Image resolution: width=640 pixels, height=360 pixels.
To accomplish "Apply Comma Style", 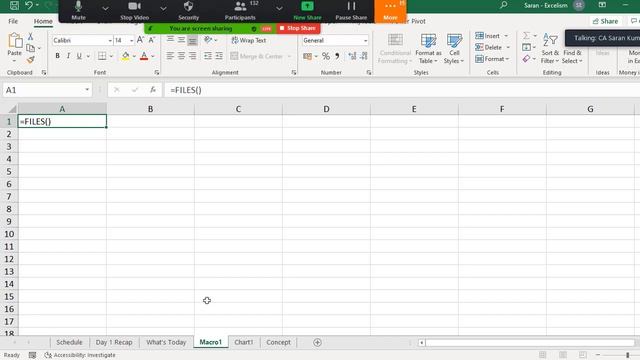I will (x=337, y=56).
